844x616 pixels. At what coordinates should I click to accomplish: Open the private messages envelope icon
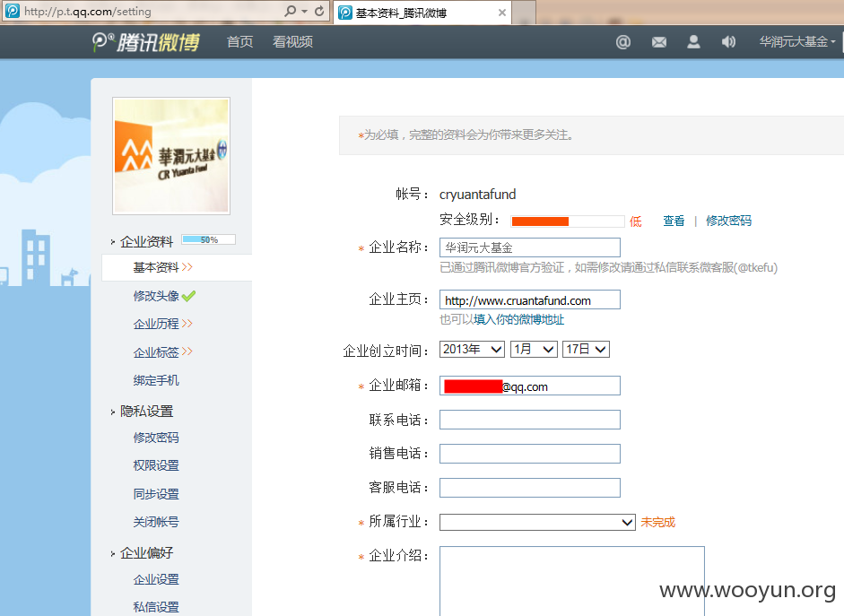point(659,42)
